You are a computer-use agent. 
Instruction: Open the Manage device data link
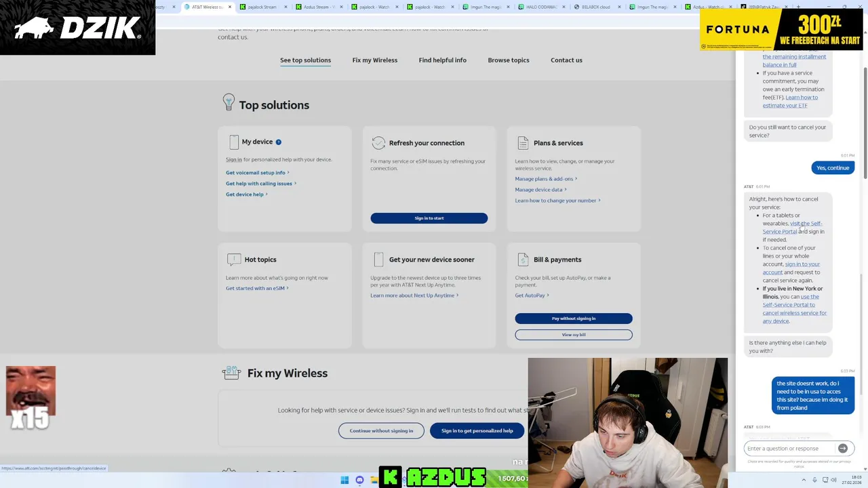coord(540,190)
